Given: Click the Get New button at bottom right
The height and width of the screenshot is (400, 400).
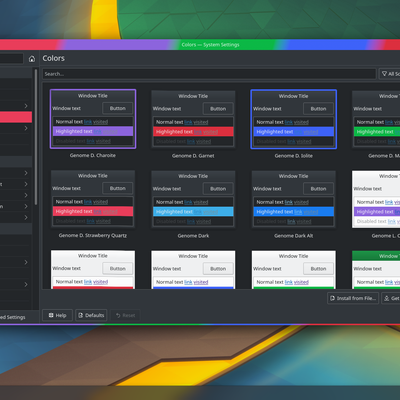Looking at the screenshot, I should click(391, 298).
